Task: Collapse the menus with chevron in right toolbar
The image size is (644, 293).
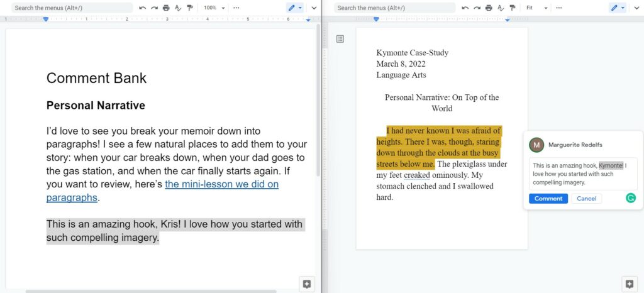Action: click(636, 8)
